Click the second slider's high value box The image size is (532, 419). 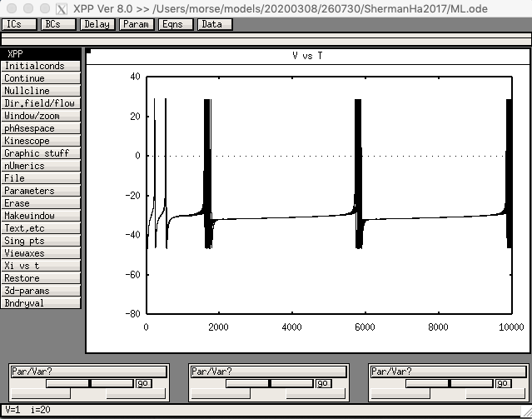(316, 394)
